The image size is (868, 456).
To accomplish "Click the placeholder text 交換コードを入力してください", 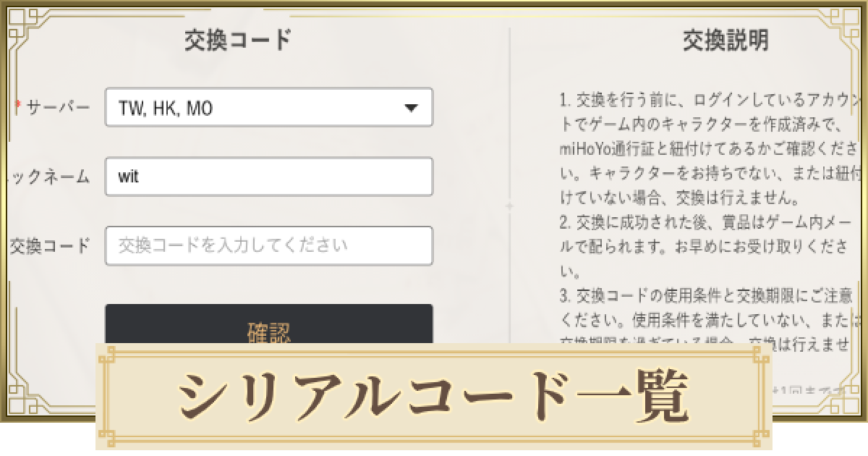I will (230, 245).
